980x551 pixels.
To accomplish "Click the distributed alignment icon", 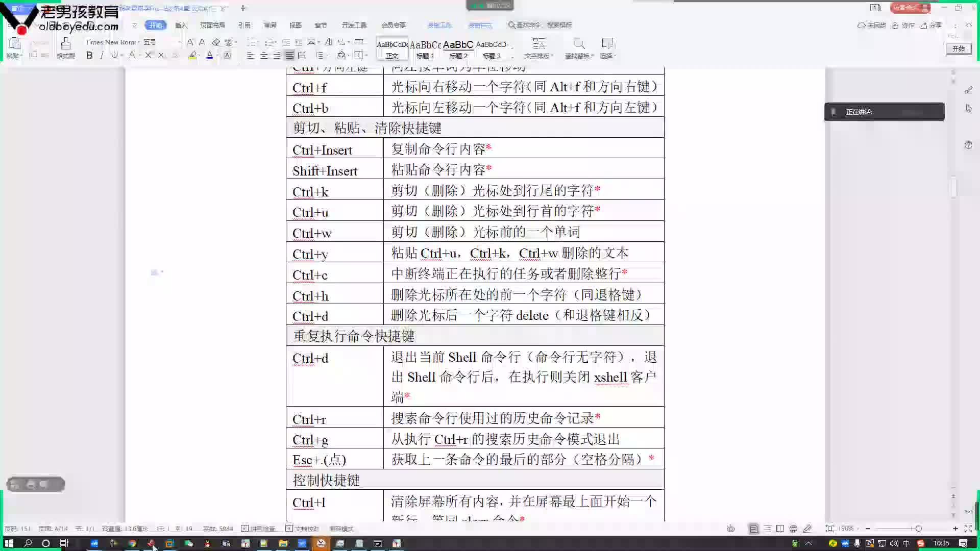I will [x=302, y=55].
